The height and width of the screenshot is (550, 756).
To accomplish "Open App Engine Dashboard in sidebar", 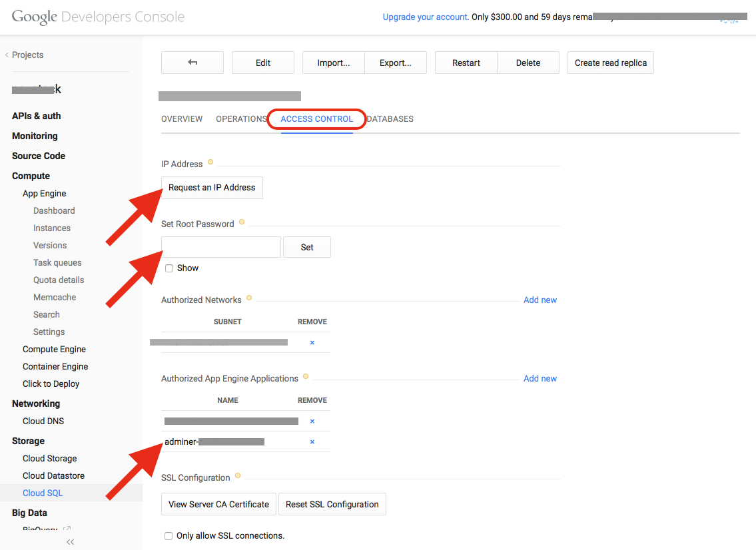I will click(x=54, y=210).
